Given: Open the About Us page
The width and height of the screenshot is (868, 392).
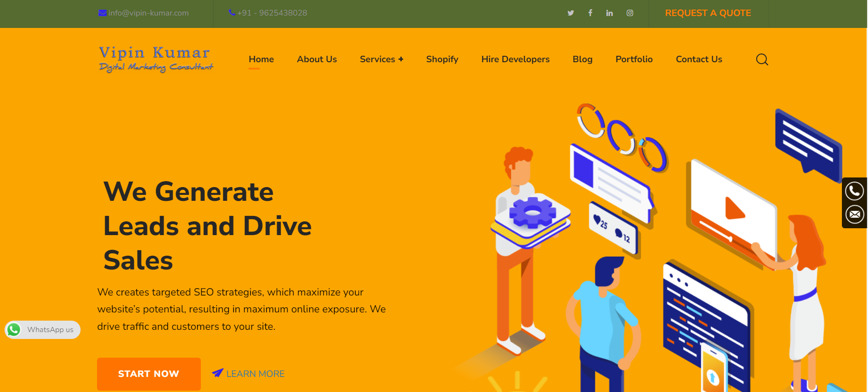Looking at the screenshot, I should [317, 59].
